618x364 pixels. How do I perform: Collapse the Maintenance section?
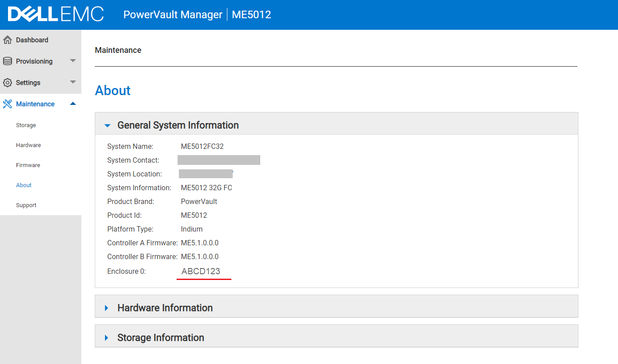pos(73,104)
